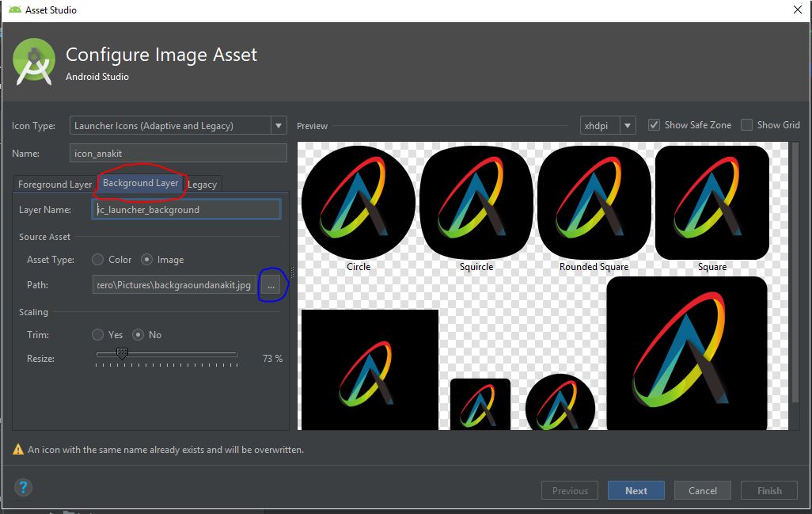
Task: Select Image asset type radio button
Action: click(x=146, y=260)
